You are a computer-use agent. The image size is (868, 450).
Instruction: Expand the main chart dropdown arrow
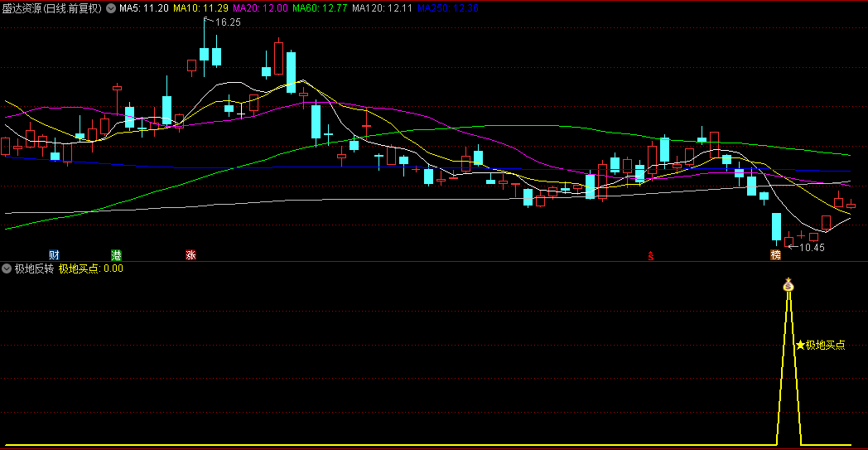111,8
